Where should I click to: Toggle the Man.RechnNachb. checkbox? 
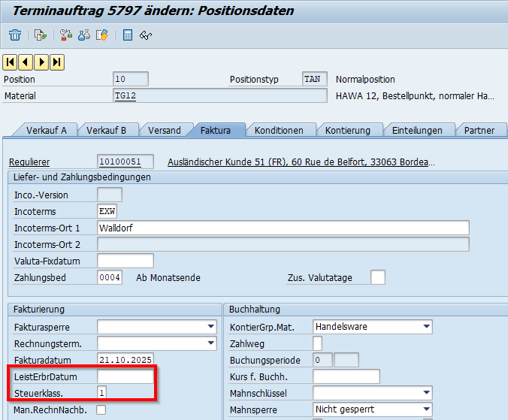click(101, 409)
